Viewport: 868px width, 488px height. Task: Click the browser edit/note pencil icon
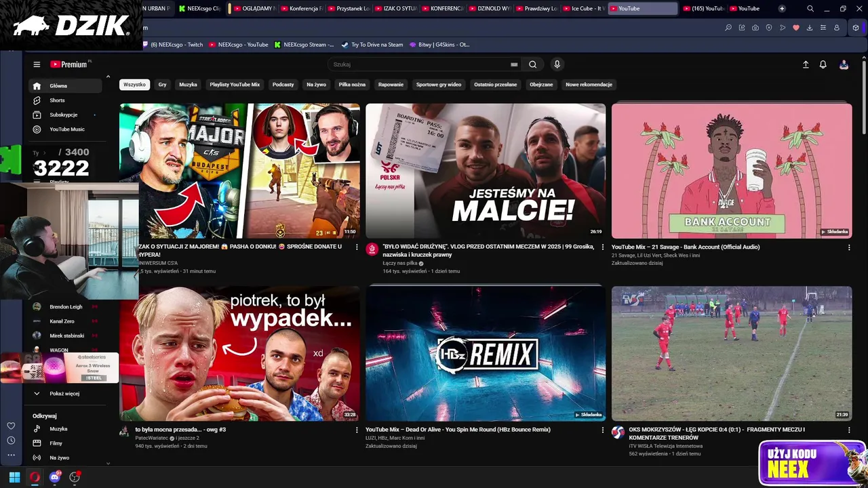(742, 28)
